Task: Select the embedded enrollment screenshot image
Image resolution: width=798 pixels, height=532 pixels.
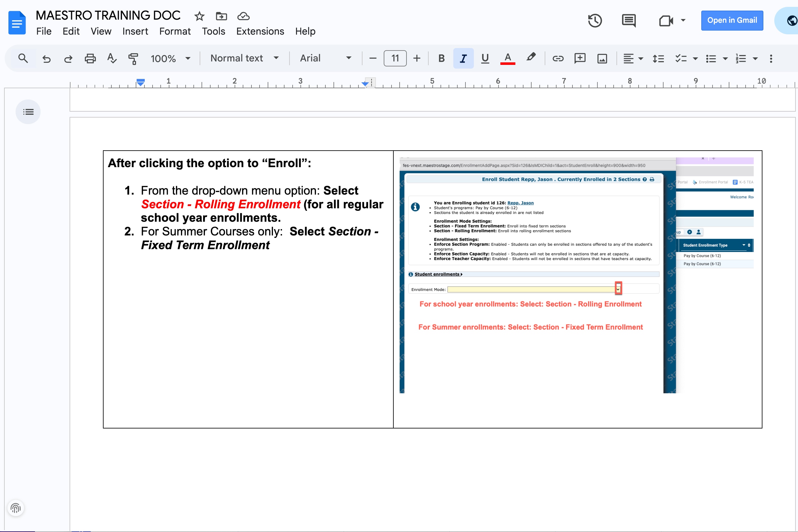Action: click(x=577, y=275)
